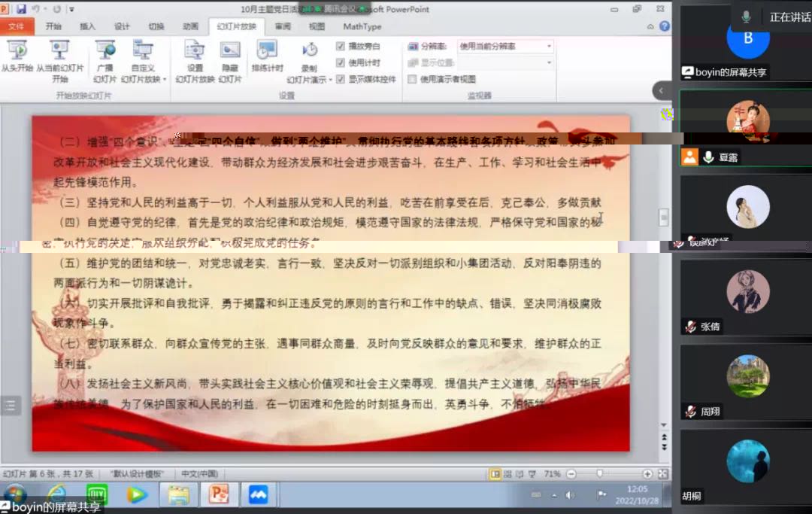Fit slide to current window icon
This screenshot has height=514, width=812.
[663, 473]
